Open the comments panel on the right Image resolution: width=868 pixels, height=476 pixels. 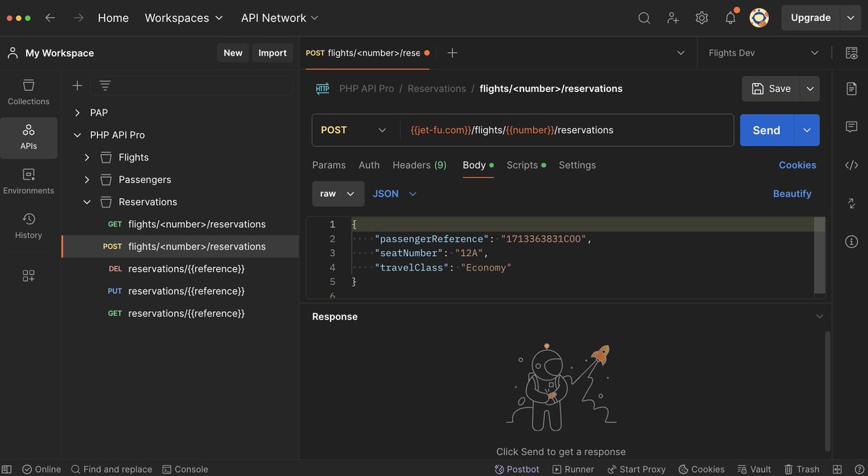point(851,126)
